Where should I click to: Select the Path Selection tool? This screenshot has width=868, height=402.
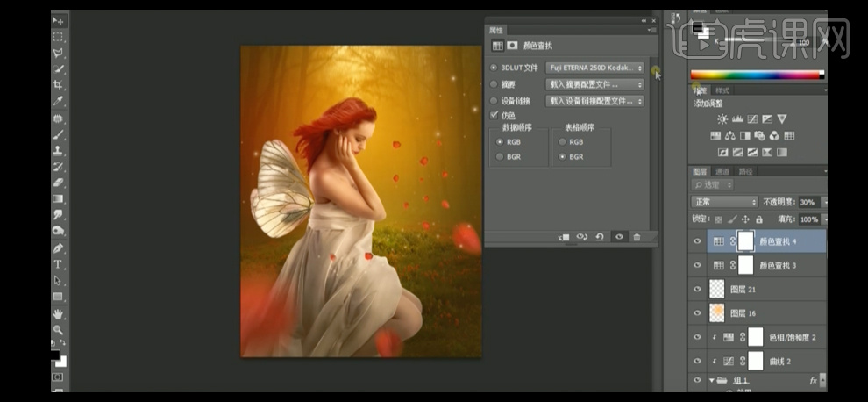point(58,280)
